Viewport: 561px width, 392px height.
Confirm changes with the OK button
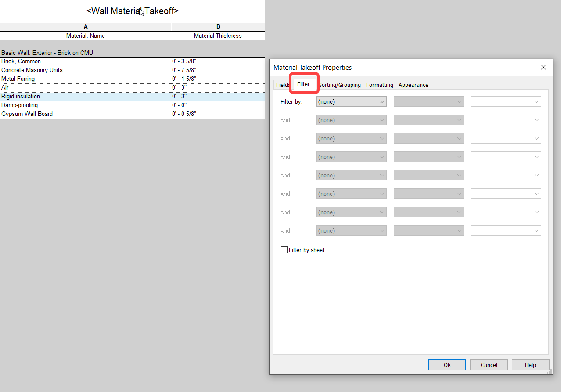[x=447, y=364]
